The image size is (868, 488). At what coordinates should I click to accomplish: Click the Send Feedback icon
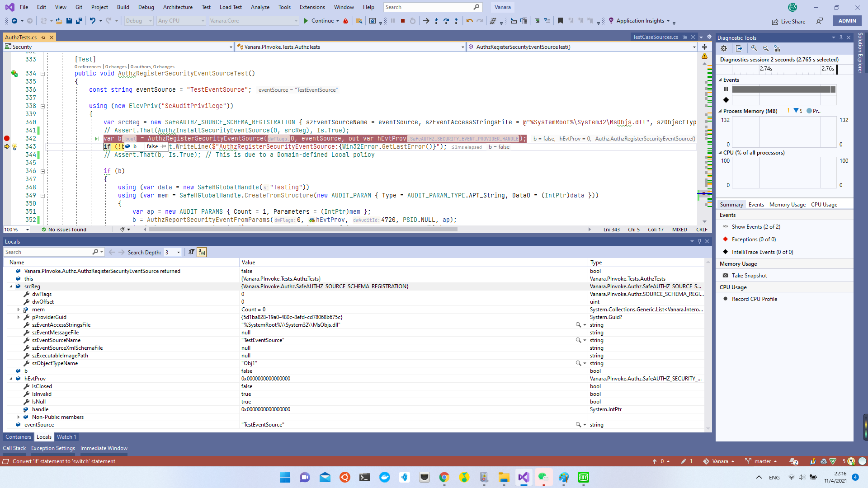(820, 21)
